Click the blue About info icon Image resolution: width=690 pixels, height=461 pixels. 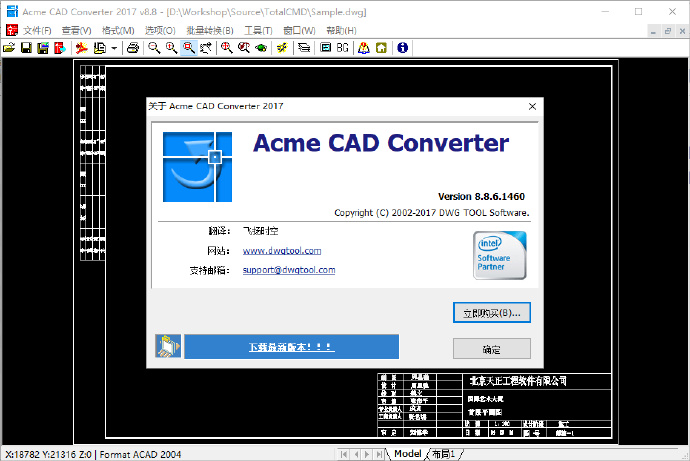coord(402,48)
